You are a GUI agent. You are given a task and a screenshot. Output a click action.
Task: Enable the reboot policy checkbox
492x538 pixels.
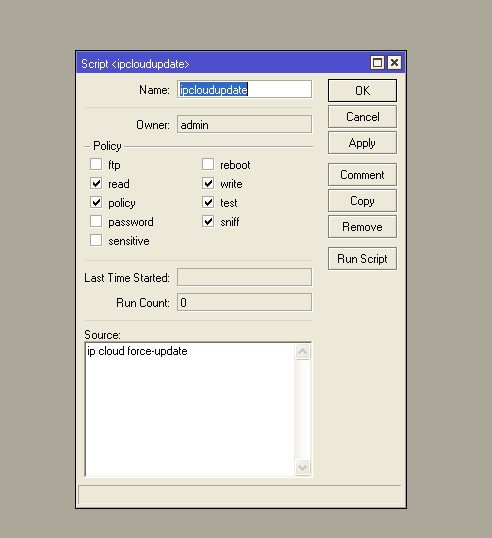(x=208, y=164)
